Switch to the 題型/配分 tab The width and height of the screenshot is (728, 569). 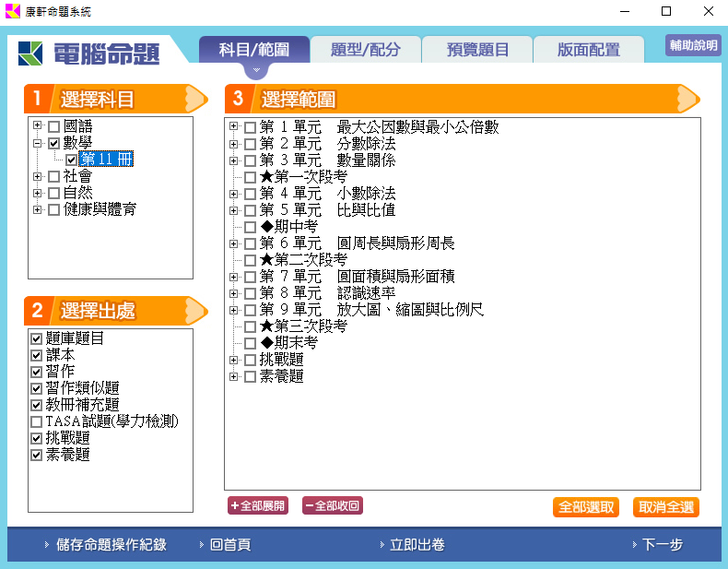pos(367,50)
